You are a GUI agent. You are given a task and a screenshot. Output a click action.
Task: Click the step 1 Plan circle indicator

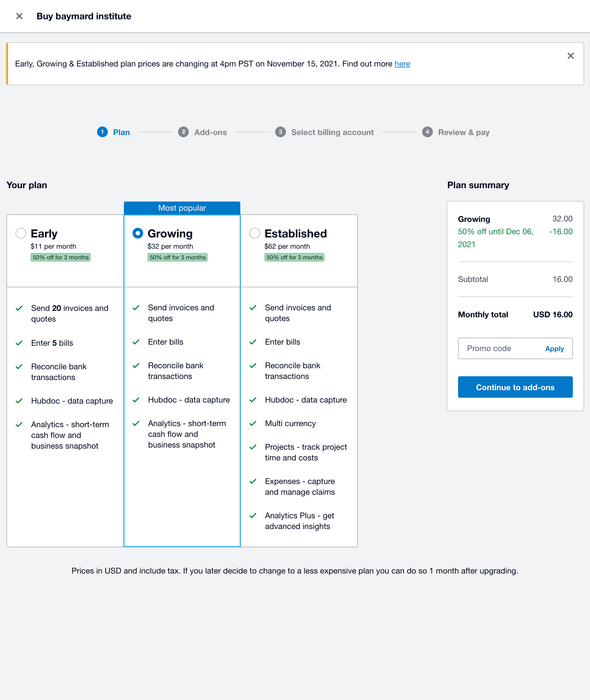tap(102, 132)
